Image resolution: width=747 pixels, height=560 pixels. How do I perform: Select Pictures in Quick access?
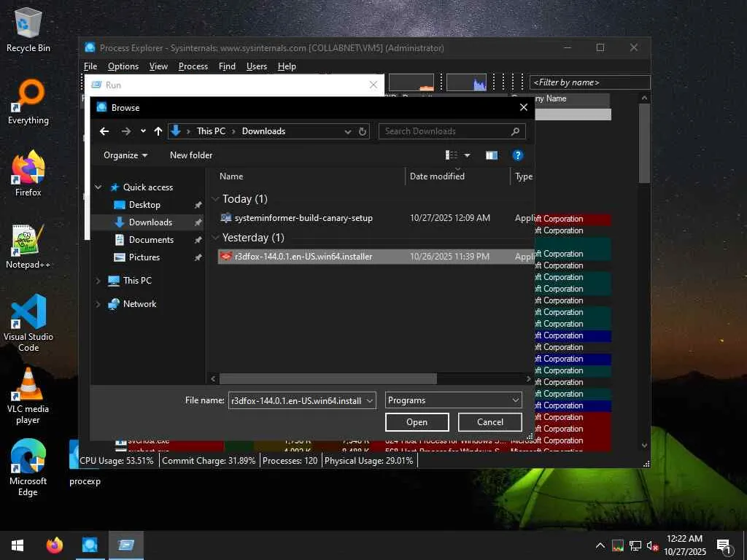(x=144, y=257)
